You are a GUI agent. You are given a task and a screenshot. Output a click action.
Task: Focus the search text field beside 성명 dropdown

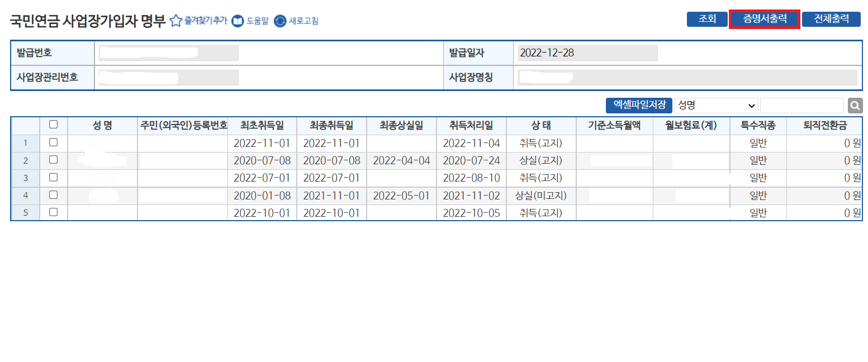802,105
